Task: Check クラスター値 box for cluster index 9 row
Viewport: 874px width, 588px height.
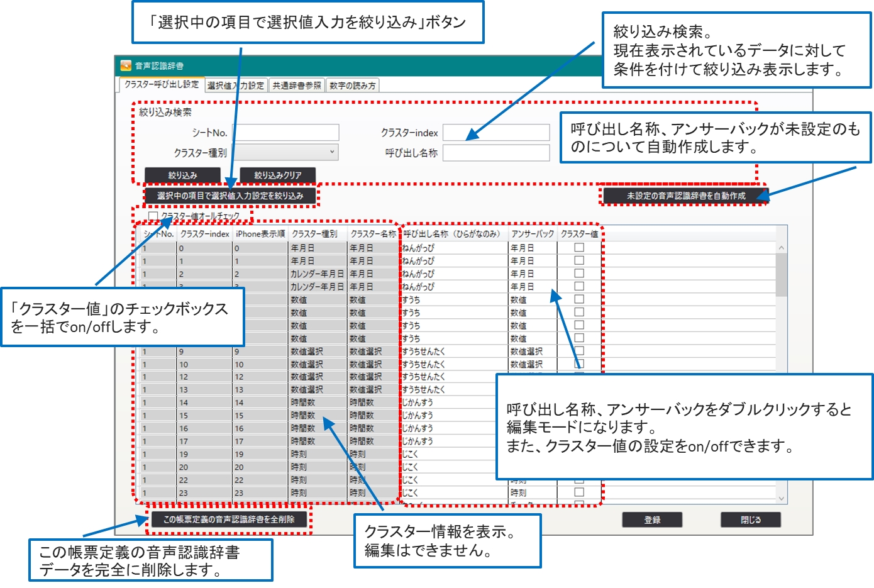Action: (579, 351)
